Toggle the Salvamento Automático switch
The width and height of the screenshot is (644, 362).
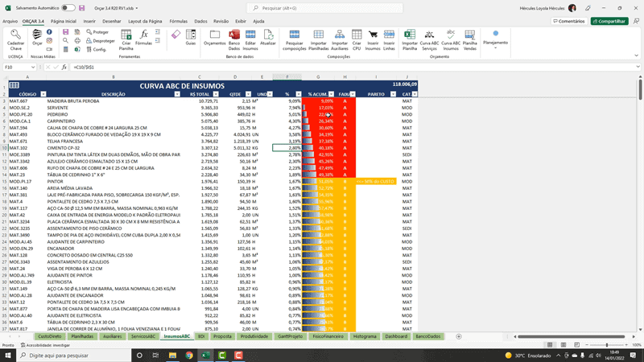point(69,7)
